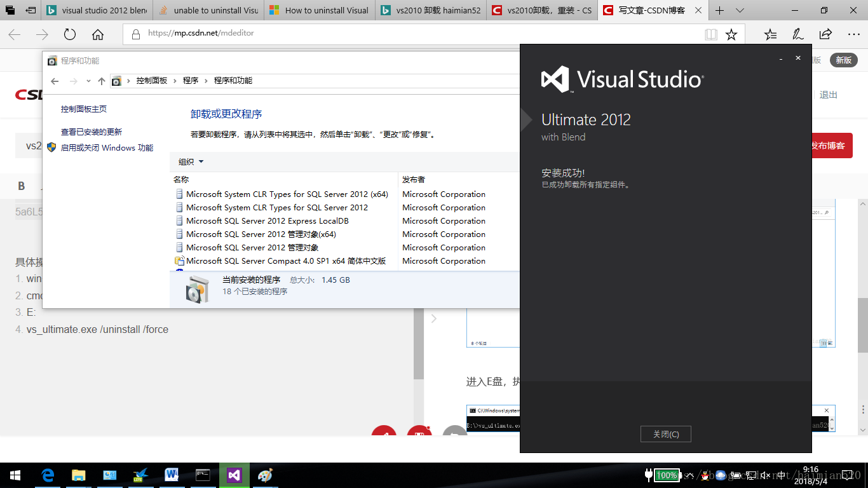This screenshot has width=868, height=488.
Task: Open 控制面板主页 link
Action: [x=84, y=109]
